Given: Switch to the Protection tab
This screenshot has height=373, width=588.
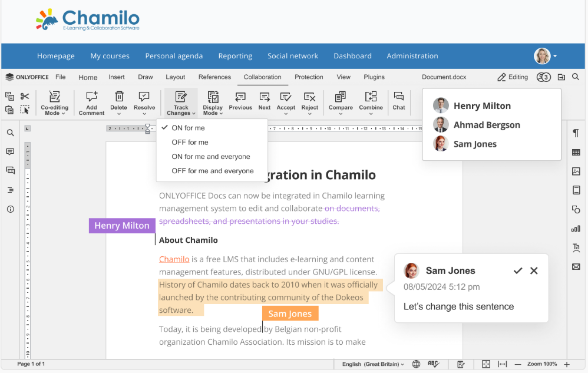Looking at the screenshot, I should pyautogui.click(x=309, y=77).
